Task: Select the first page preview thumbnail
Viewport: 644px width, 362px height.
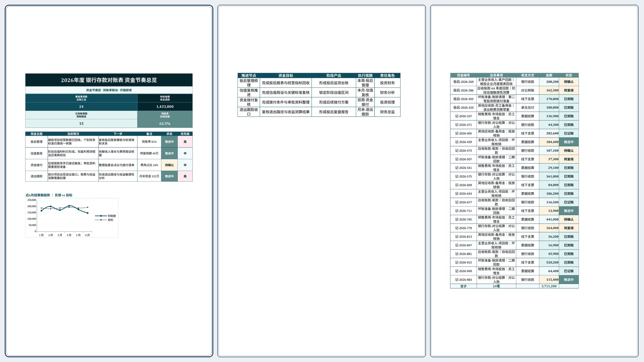Action: click(109, 181)
